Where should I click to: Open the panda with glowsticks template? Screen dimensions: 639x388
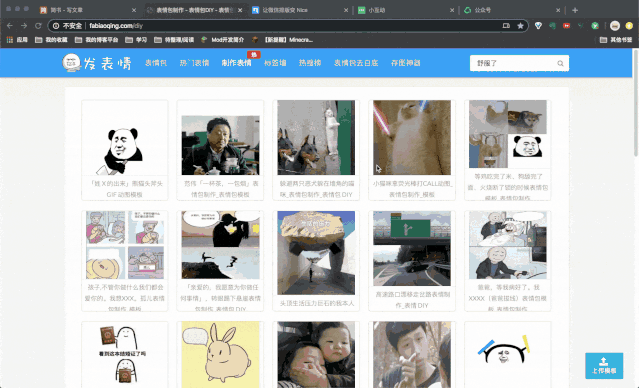point(508,355)
